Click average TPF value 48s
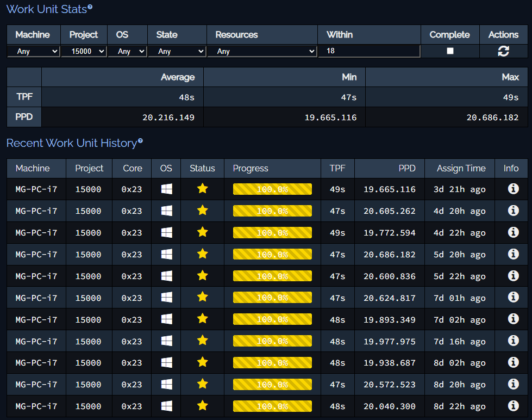Image resolution: width=532 pixels, height=420 pixels. pos(186,97)
